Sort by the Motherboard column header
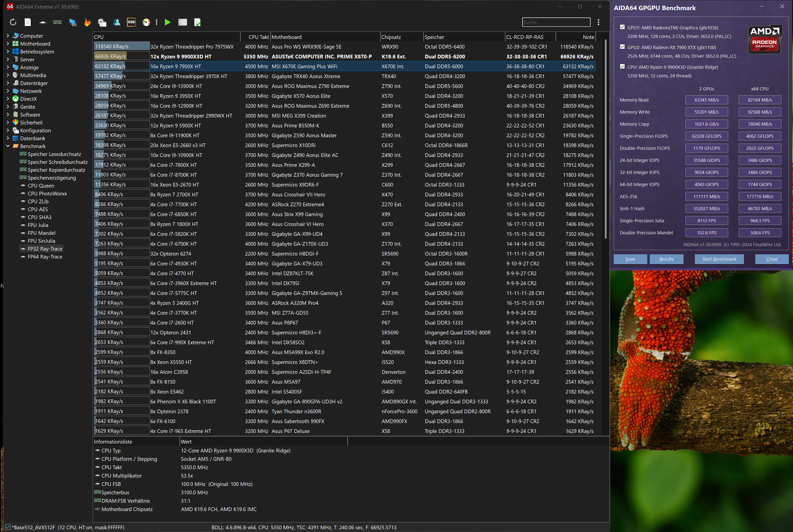This screenshot has height=532, width=793. (x=325, y=37)
